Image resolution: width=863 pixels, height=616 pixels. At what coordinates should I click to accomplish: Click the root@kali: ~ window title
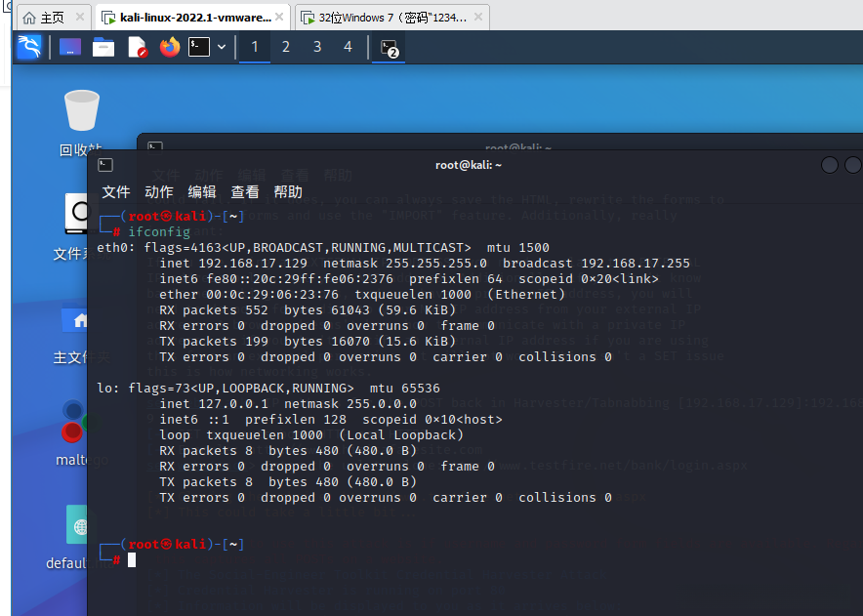[469, 165]
